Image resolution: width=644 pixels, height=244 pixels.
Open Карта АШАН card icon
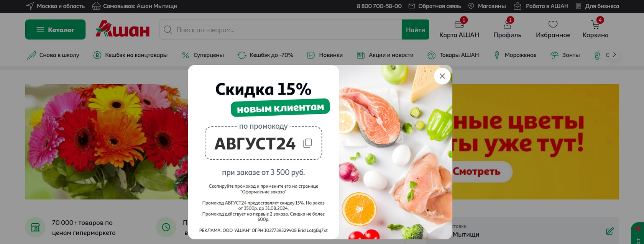point(459,25)
